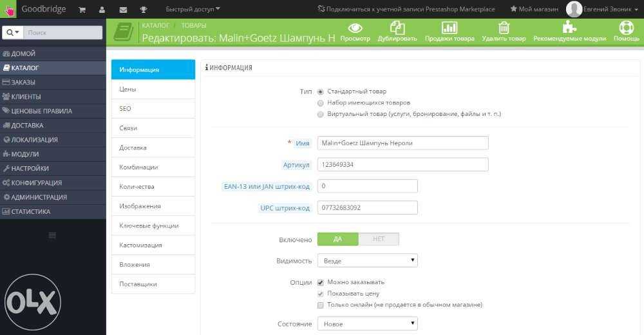This screenshot has height=335, width=644.
Task: Open Администрация in the sidebar
Action: coord(53,197)
